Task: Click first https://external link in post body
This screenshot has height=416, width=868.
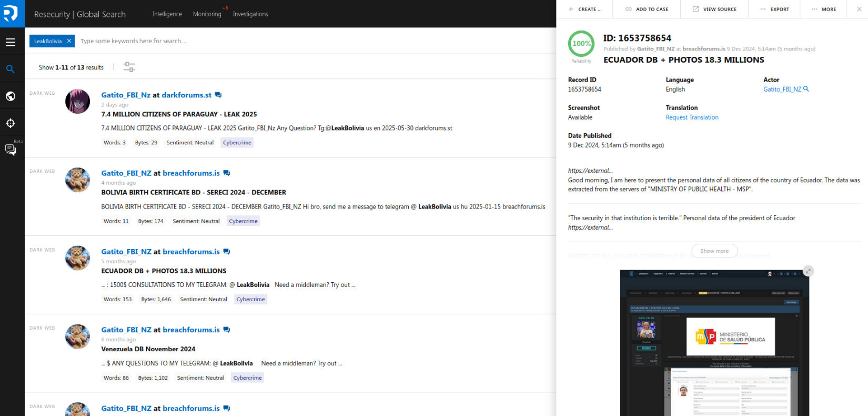Action: coord(590,171)
